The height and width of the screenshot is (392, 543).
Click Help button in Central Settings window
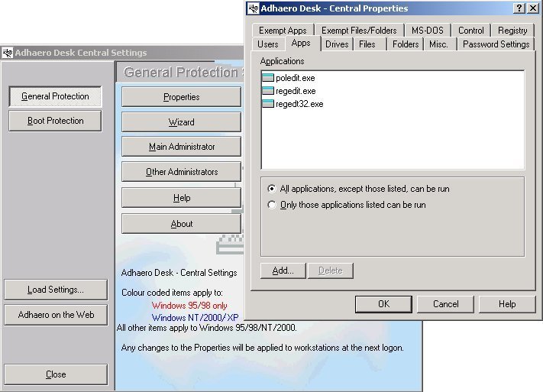tap(182, 198)
